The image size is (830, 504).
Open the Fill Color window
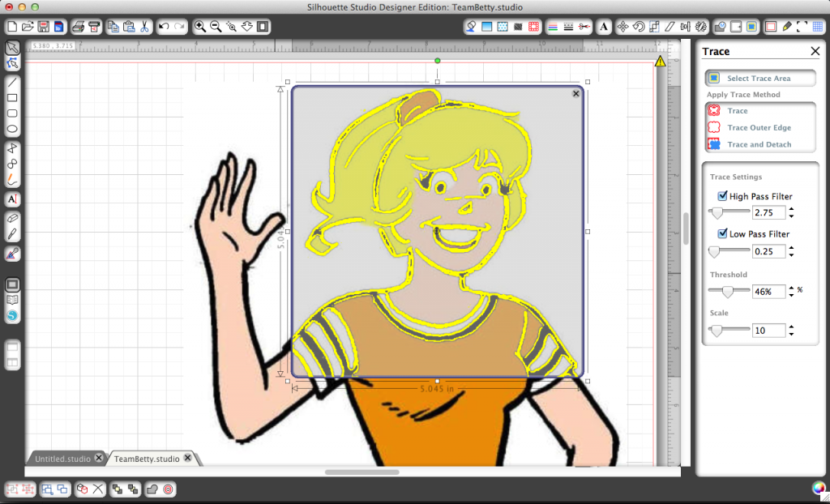coord(471,27)
